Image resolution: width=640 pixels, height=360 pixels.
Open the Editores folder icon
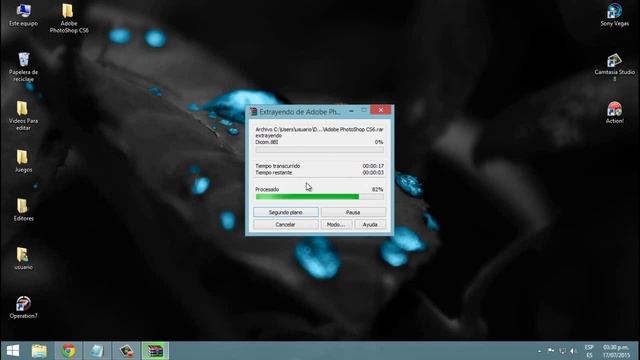(23, 210)
